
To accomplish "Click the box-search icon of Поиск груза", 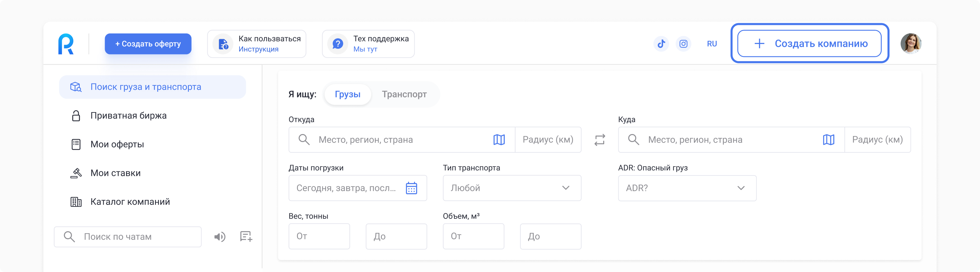I will click(x=76, y=87).
